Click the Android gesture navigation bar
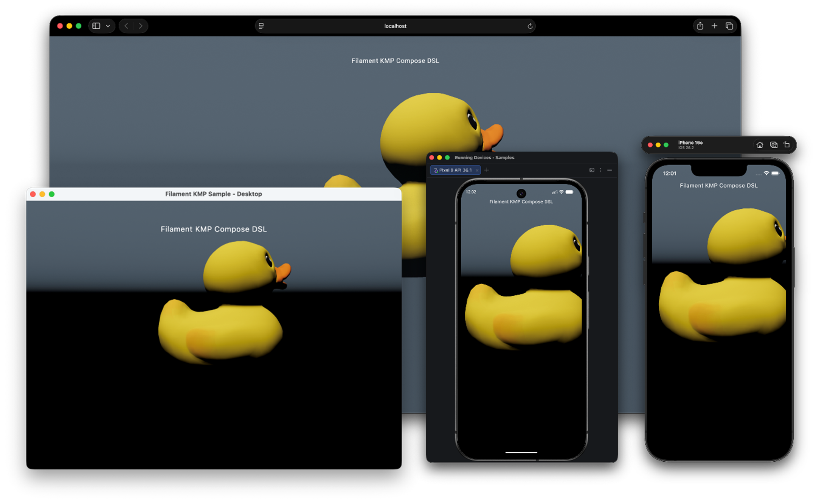This screenshot has height=504, width=816. [521, 452]
